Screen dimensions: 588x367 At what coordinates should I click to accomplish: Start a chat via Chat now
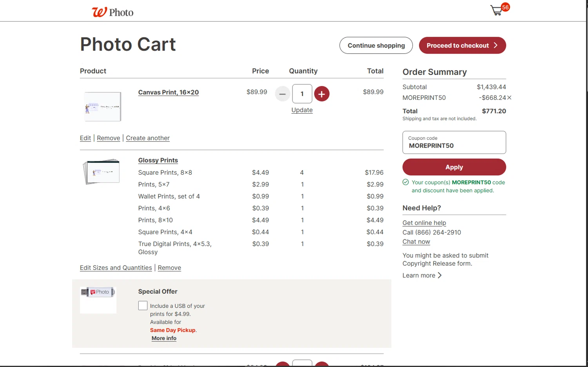click(x=416, y=242)
